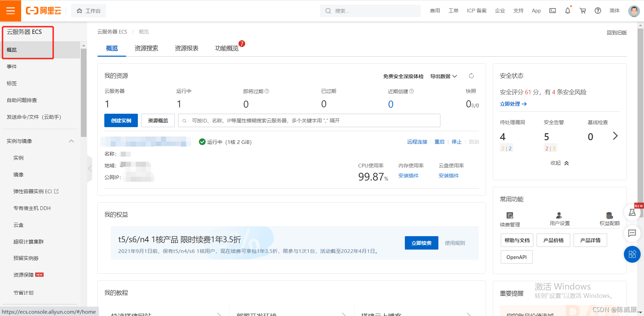Open 权益配额 under 常用功能

pos(609,218)
